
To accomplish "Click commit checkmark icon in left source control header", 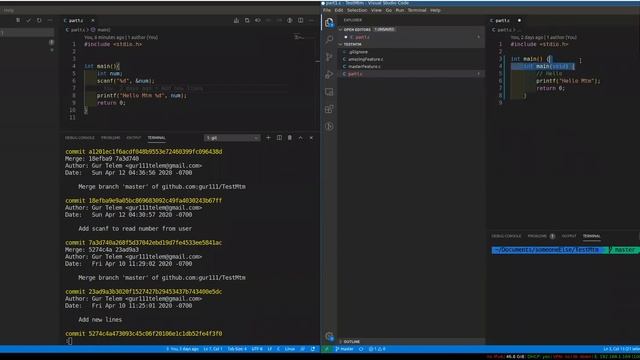I will pyautogui.click(x=29, y=20).
